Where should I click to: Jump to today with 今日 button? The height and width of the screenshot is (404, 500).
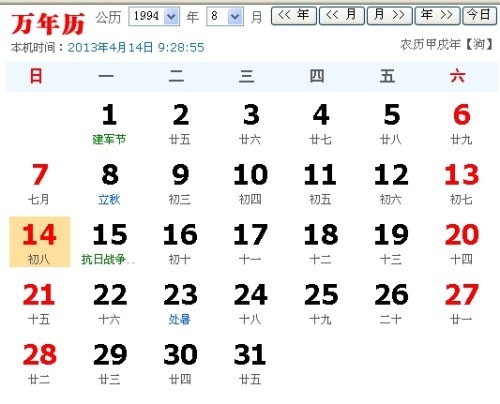pos(479,15)
